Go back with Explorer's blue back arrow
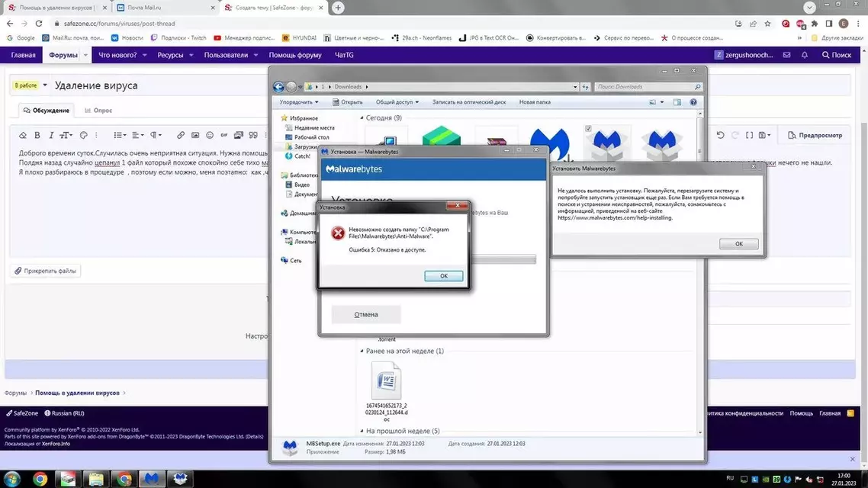 point(278,87)
